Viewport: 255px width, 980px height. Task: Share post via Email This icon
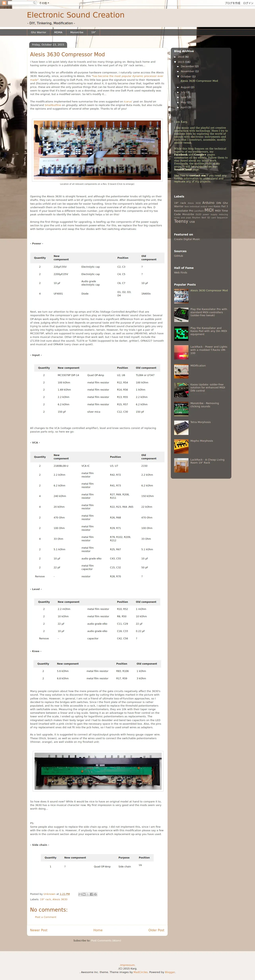(x=80, y=894)
